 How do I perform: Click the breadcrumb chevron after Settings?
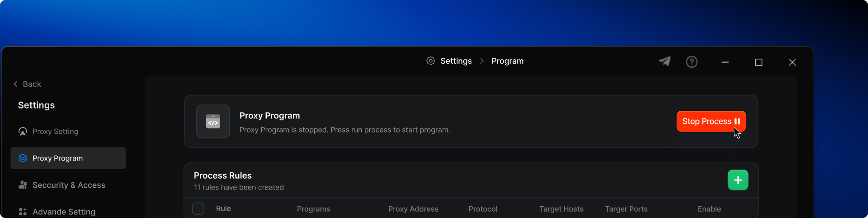[481, 61]
